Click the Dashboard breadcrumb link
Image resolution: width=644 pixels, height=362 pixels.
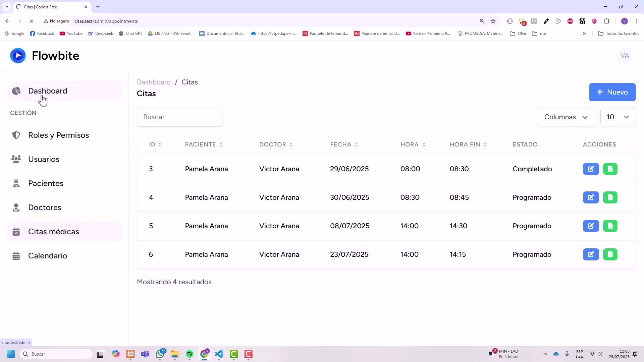(154, 82)
